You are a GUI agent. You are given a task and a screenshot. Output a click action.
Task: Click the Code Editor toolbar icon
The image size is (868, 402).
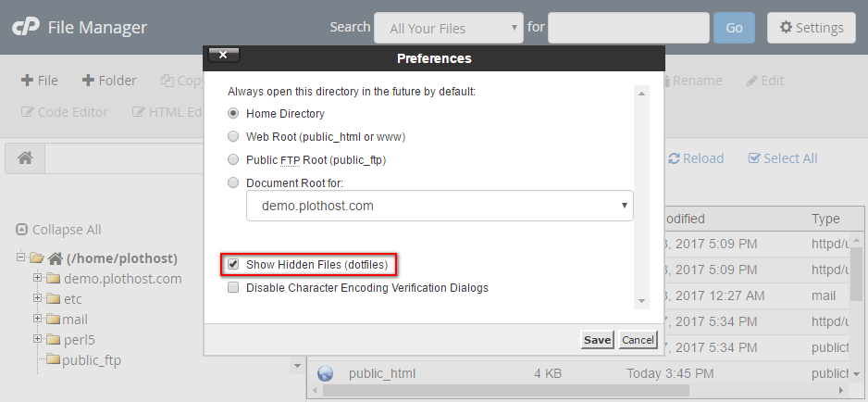(x=28, y=112)
